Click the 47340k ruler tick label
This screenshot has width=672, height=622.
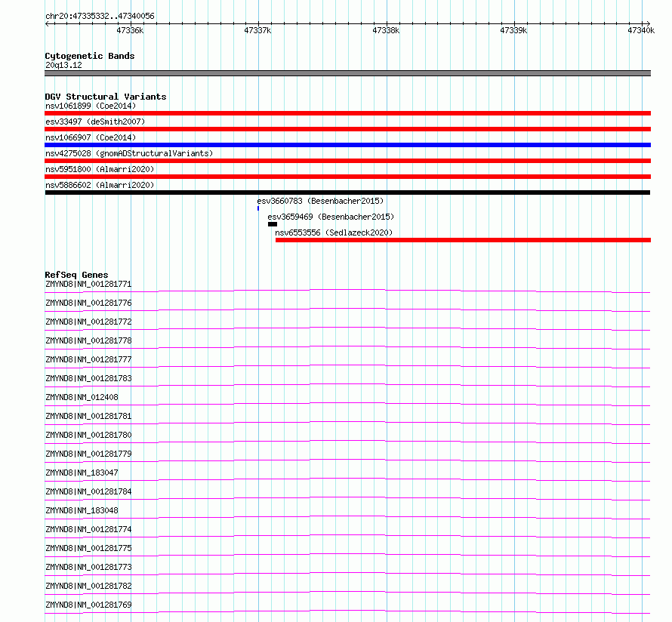[641, 30]
